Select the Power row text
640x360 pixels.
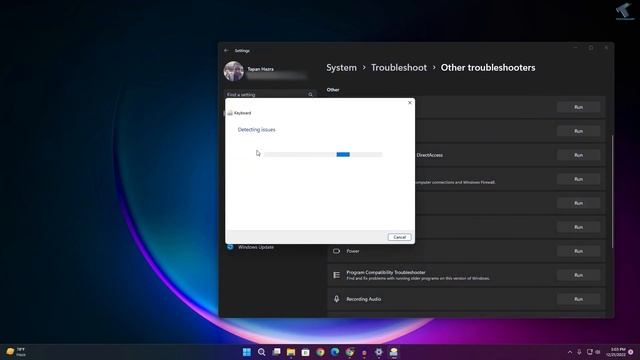point(353,251)
